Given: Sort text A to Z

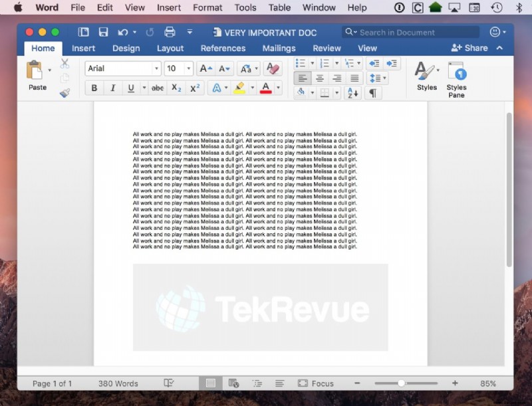Looking at the screenshot, I should point(352,93).
